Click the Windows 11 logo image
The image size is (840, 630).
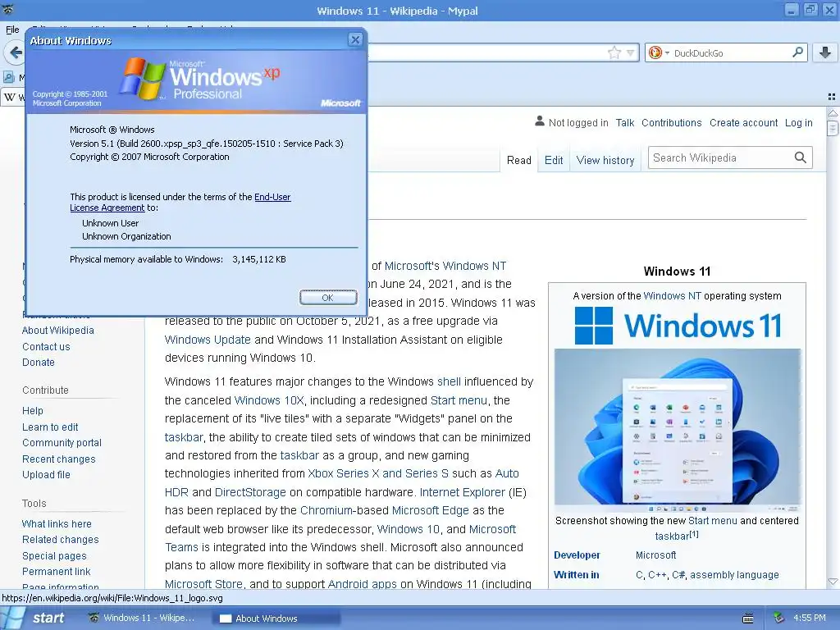tap(677, 326)
